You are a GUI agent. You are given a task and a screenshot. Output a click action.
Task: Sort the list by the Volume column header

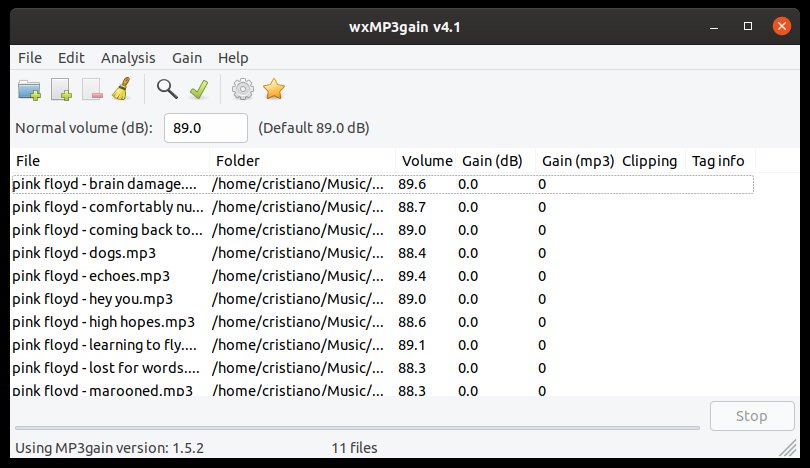click(x=426, y=161)
